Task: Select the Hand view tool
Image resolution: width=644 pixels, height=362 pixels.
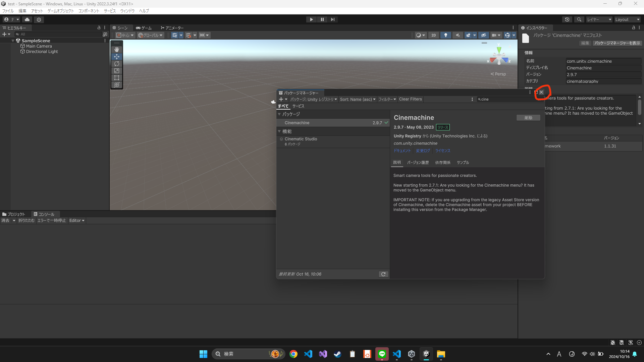Action: (x=117, y=50)
